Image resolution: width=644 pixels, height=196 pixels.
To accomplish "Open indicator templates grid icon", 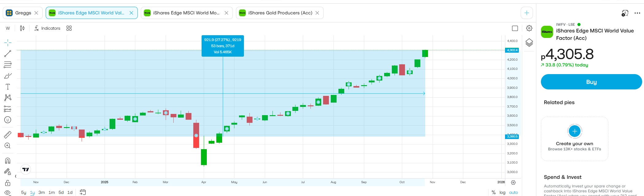I will [x=69, y=28].
